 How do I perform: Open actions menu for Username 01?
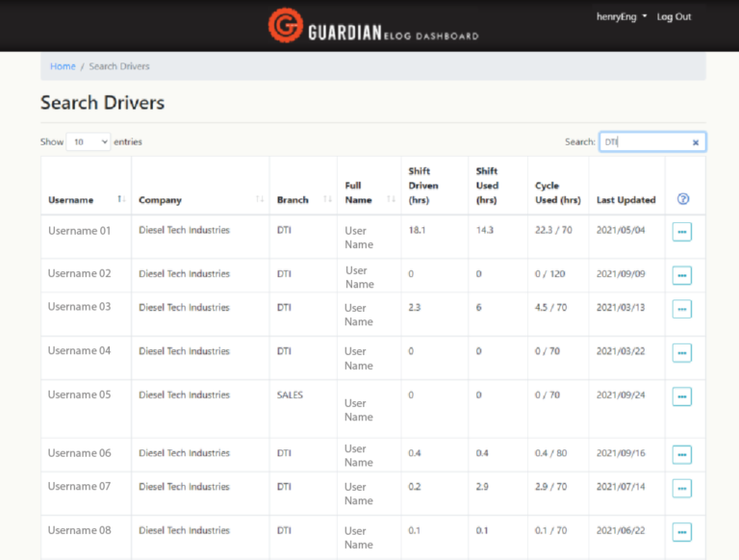point(682,232)
